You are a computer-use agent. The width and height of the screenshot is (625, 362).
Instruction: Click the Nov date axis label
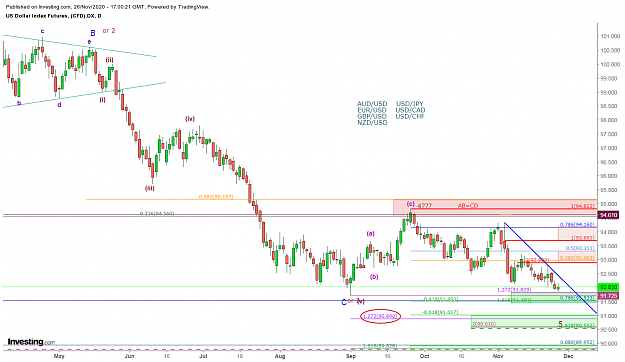click(497, 356)
